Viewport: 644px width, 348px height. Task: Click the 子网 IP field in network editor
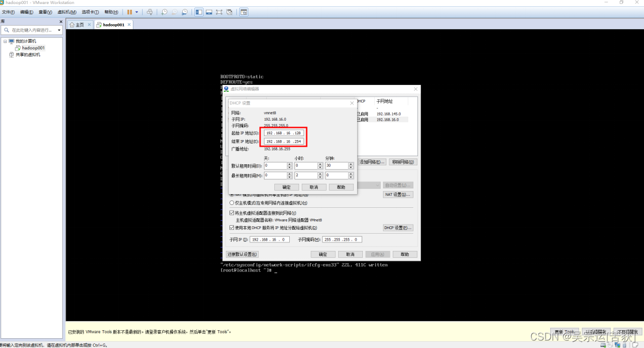click(x=270, y=239)
